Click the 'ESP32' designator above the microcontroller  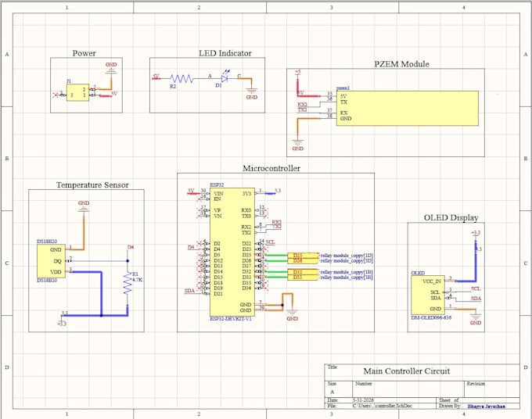(x=217, y=185)
